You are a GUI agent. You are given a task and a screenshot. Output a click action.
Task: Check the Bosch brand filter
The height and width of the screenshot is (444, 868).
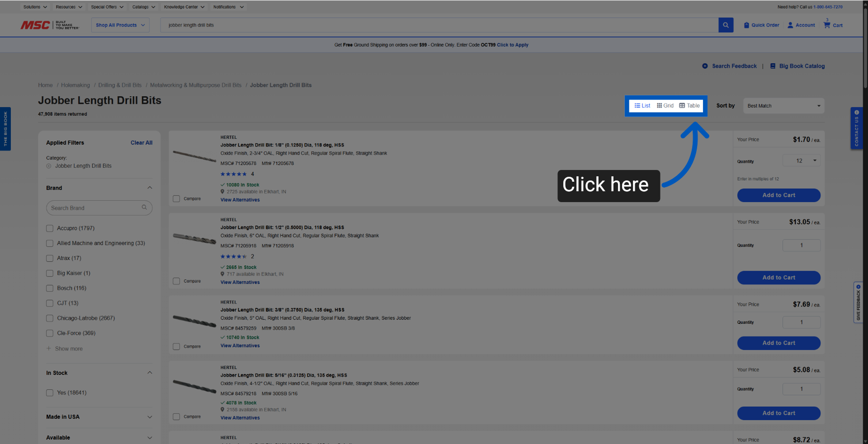point(50,288)
